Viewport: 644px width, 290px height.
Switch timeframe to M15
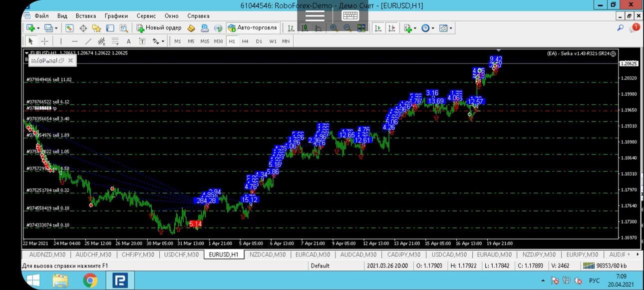click(x=205, y=41)
